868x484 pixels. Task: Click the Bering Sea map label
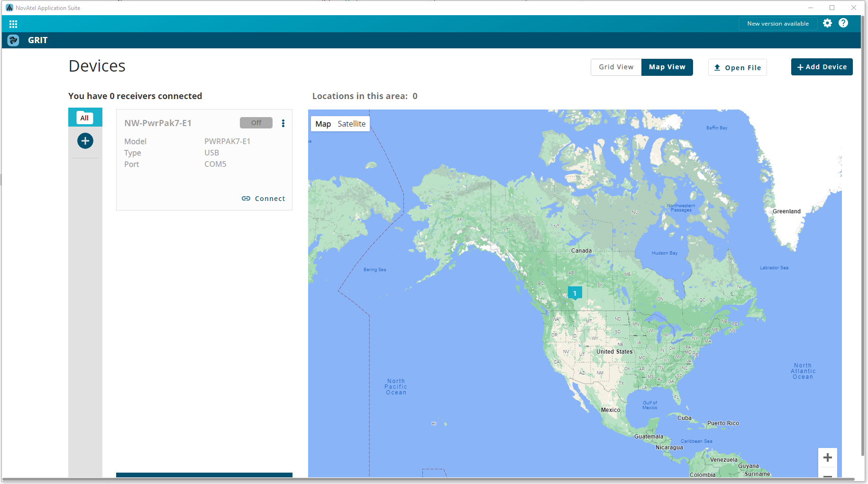click(x=375, y=270)
